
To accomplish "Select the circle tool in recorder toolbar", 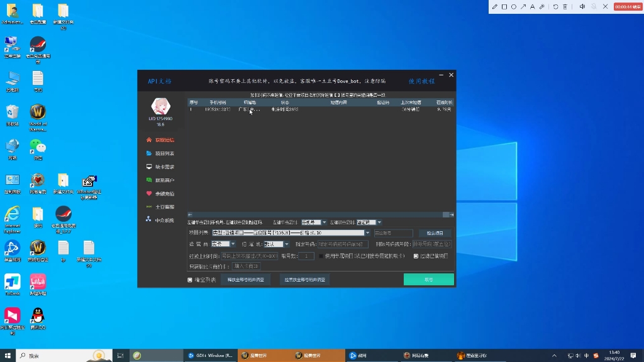I will (x=514, y=6).
